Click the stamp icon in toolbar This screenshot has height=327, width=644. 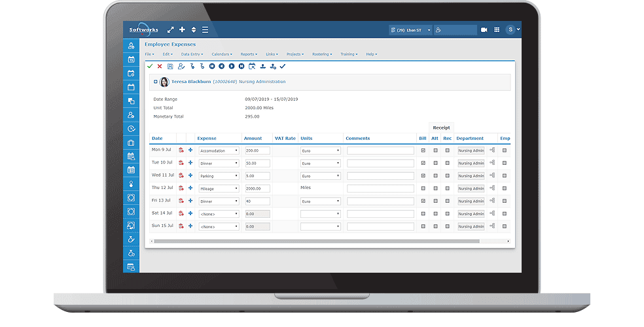point(263,66)
